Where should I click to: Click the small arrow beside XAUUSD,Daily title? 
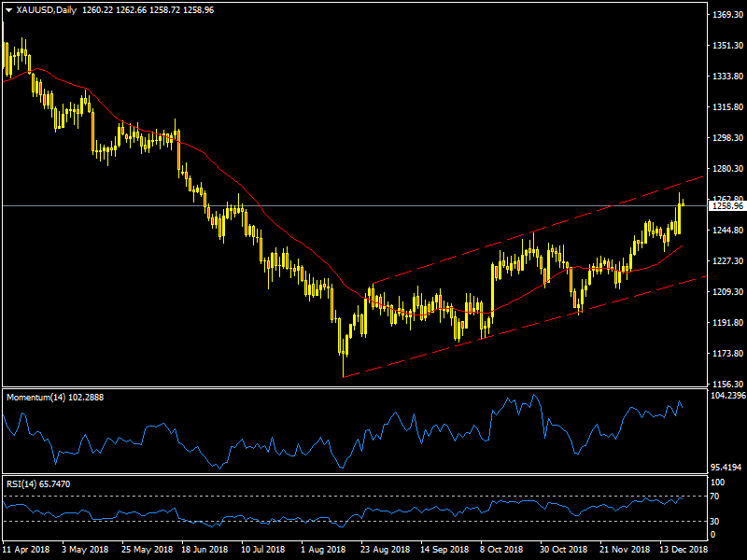8,9
